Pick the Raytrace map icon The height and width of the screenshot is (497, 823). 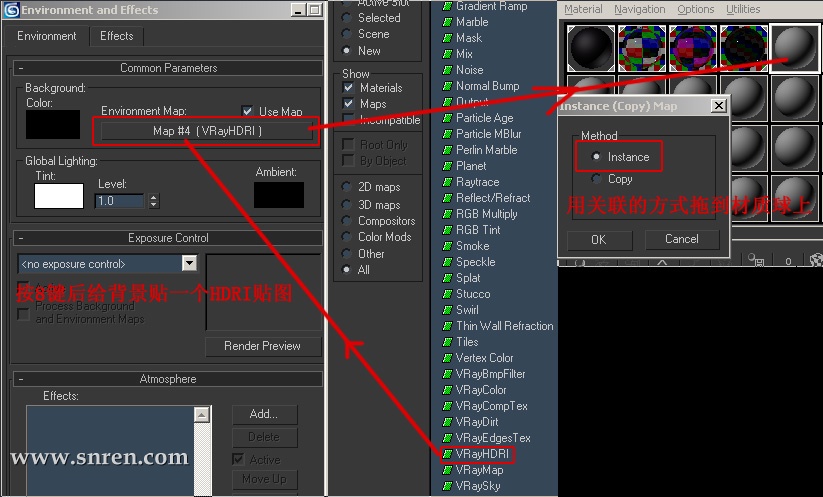tap(447, 182)
